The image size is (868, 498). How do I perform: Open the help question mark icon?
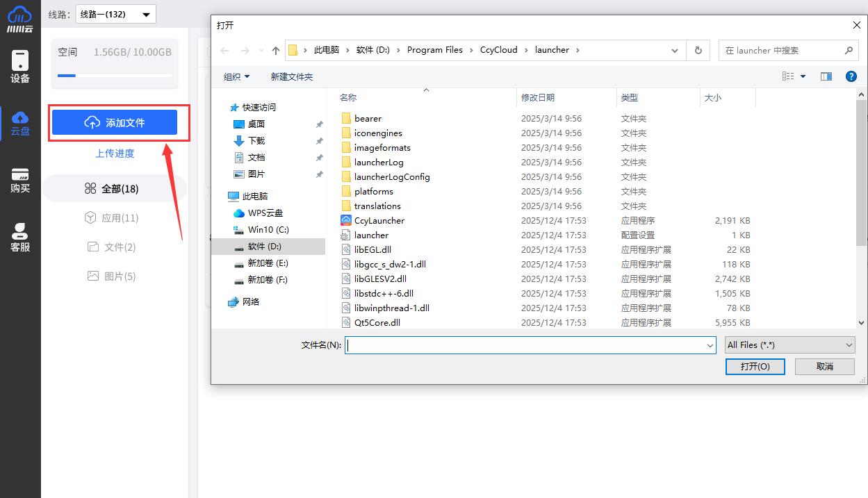point(851,76)
